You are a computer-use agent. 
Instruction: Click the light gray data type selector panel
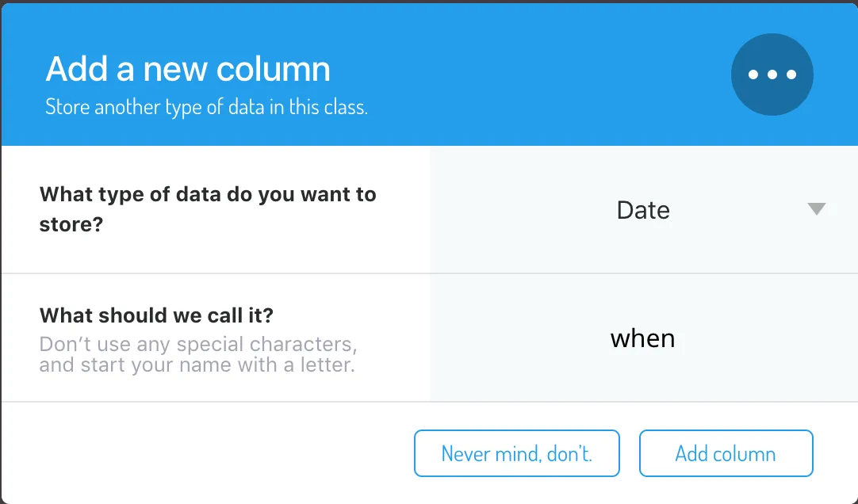coord(644,209)
